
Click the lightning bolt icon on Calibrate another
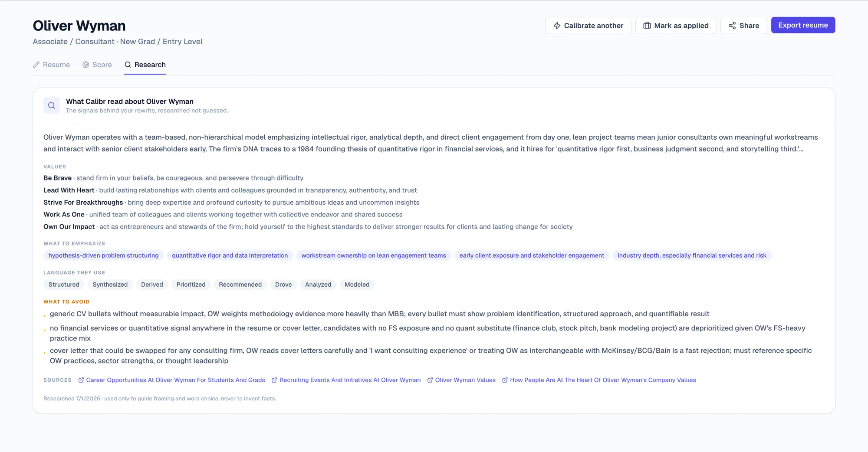click(557, 26)
